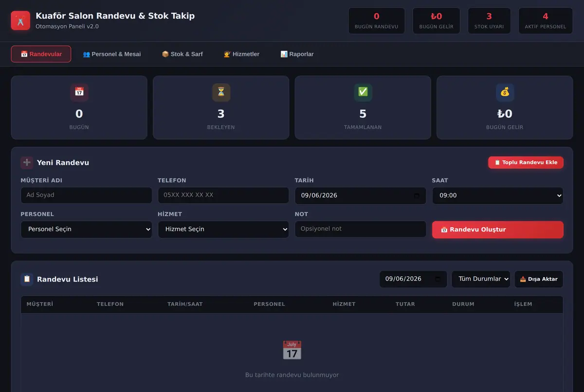Open calendar picker in list date filter
Screen dimensions: 584x392
click(x=438, y=279)
